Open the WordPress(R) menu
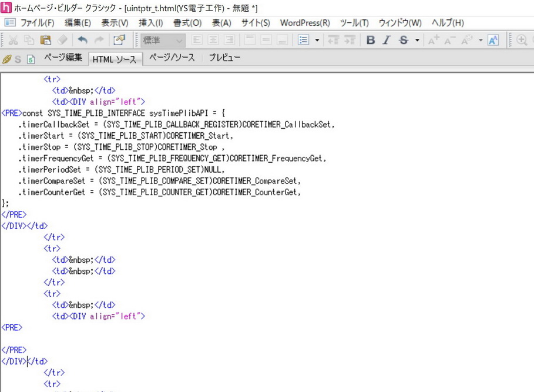The image size is (534, 392). pyautogui.click(x=304, y=23)
